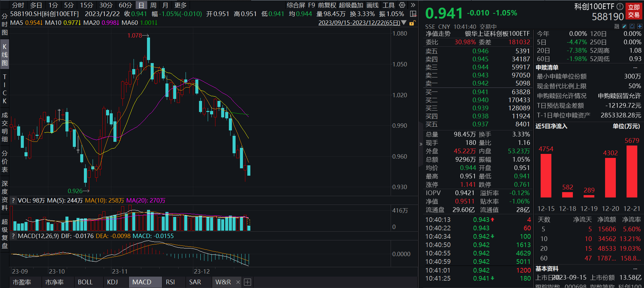
Task: Click the 10:41:25 trade tick row
Action: pos(478,279)
